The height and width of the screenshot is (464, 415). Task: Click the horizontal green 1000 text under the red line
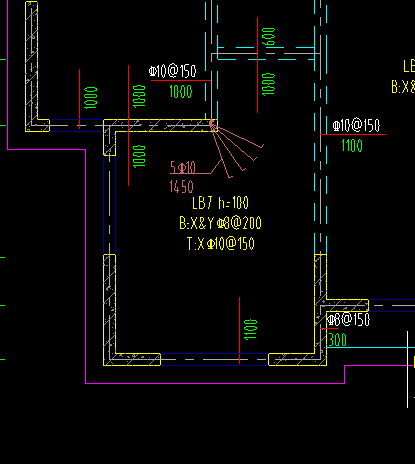[181, 91]
